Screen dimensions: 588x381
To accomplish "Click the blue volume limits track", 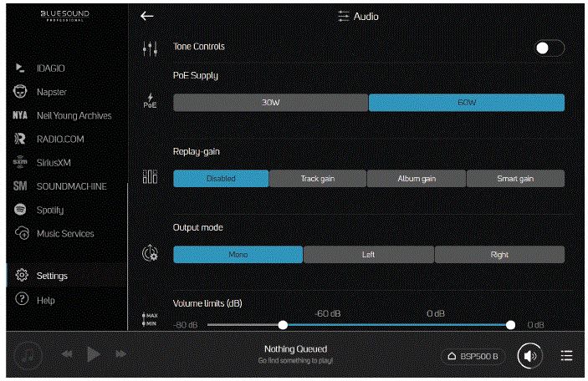I will (396, 325).
